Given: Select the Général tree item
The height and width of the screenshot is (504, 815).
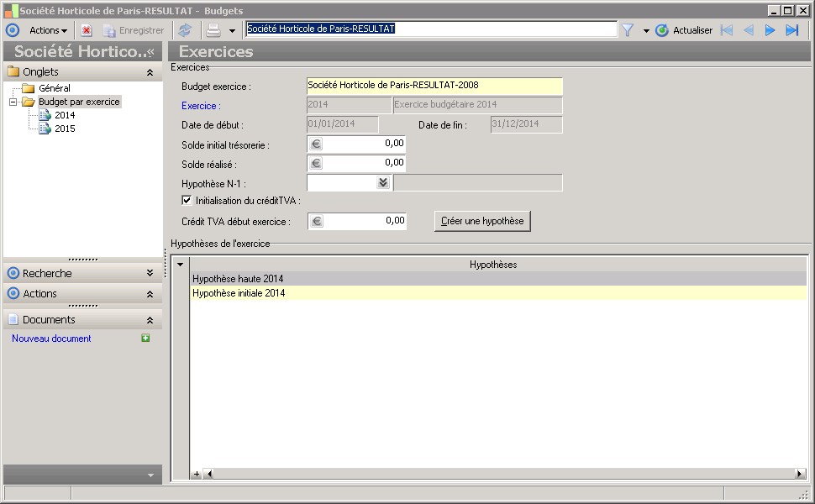Looking at the screenshot, I should pos(55,88).
